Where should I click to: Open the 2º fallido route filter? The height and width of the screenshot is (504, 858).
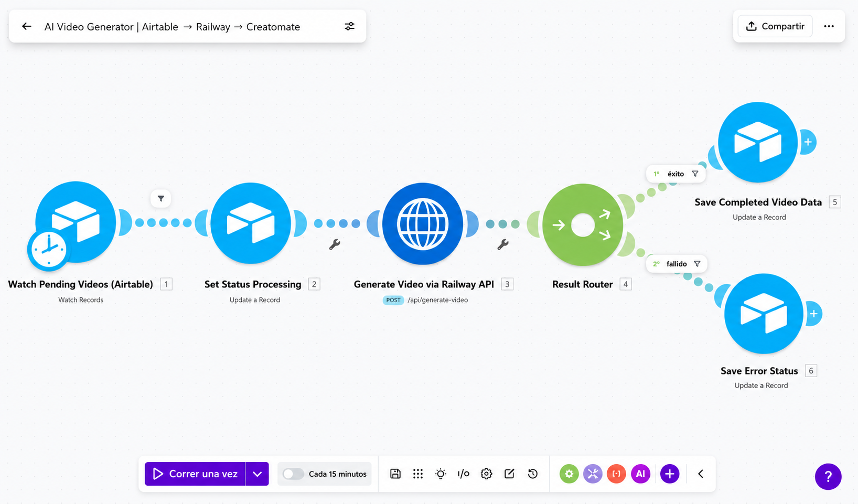tap(677, 264)
